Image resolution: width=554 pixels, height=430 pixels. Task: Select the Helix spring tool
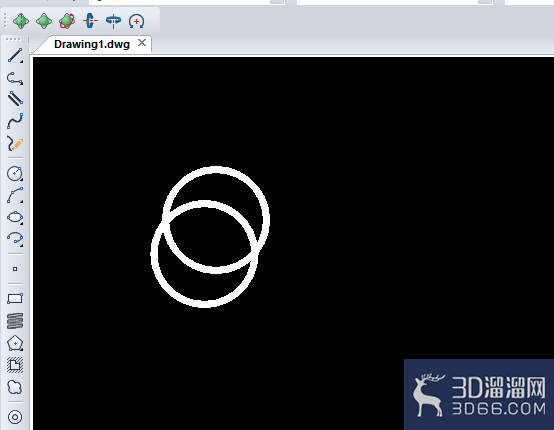pos(15,321)
